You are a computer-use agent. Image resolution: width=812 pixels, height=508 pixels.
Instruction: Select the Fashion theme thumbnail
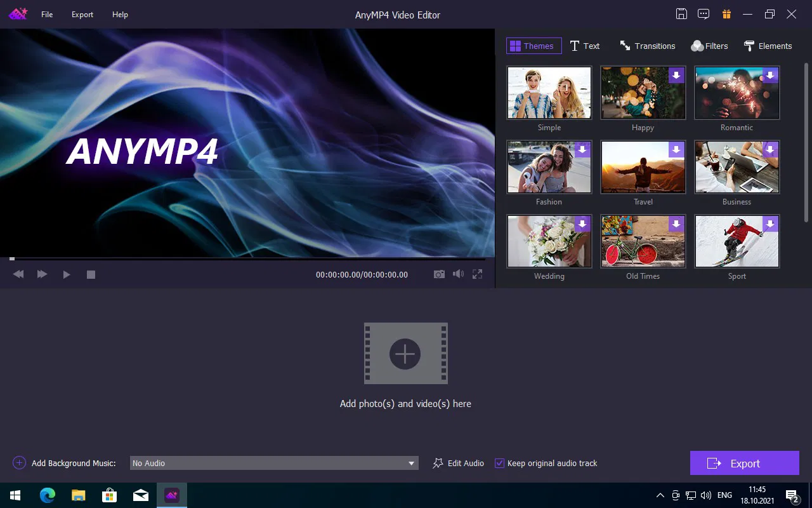point(549,166)
